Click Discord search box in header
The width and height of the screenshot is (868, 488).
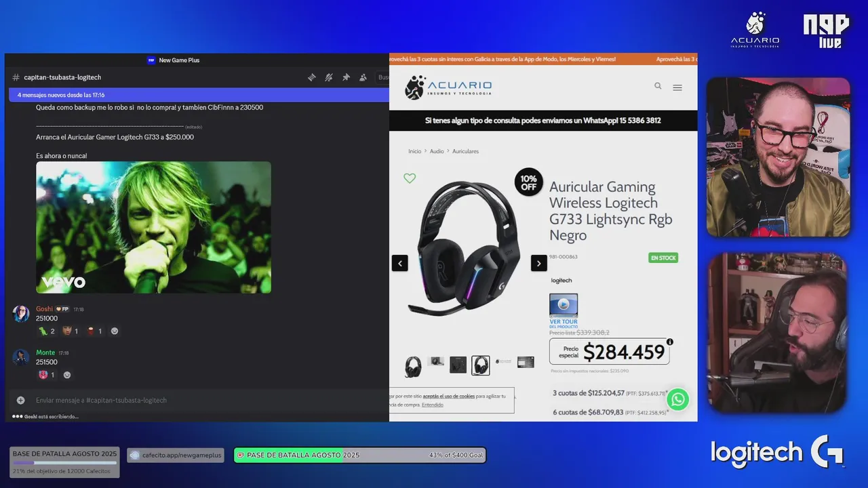pyautogui.click(x=382, y=77)
